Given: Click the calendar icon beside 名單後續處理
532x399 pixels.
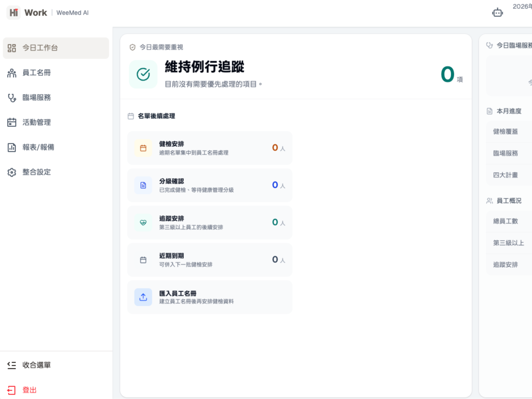Looking at the screenshot, I should [131, 116].
